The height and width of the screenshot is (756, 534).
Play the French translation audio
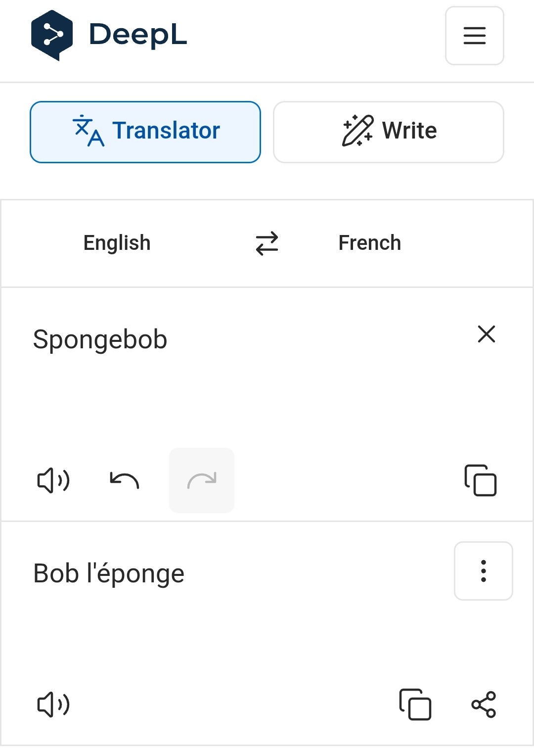(53, 704)
